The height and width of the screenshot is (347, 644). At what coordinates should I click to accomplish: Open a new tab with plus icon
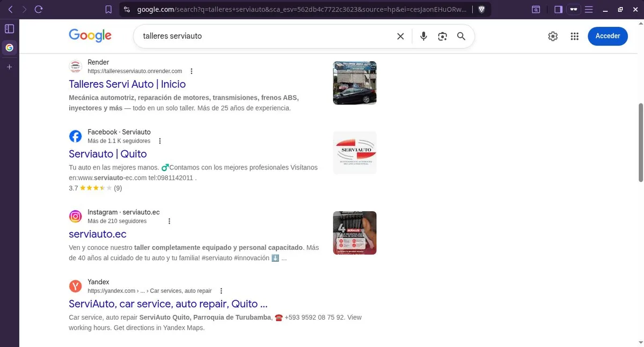[x=9, y=67]
